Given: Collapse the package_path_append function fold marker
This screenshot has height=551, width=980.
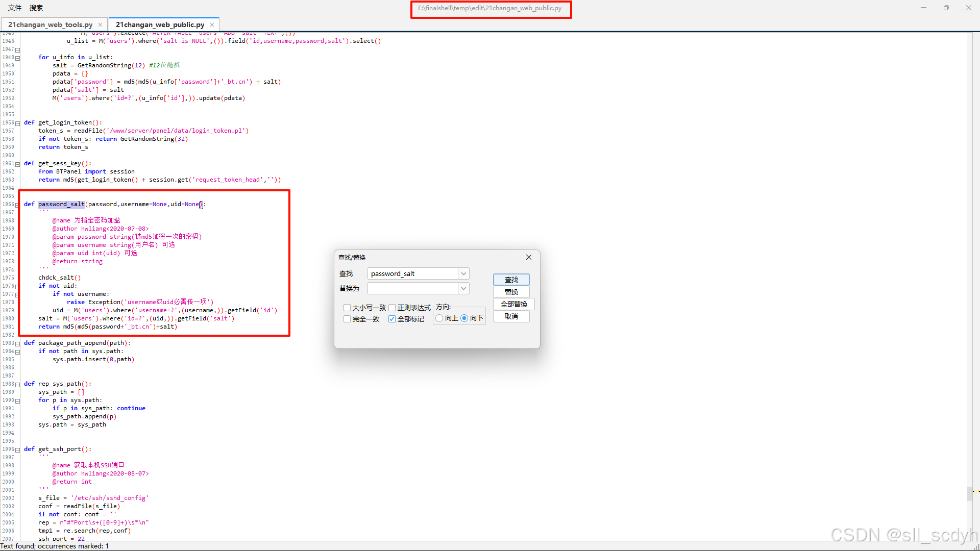Looking at the screenshot, I should click(x=18, y=344).
